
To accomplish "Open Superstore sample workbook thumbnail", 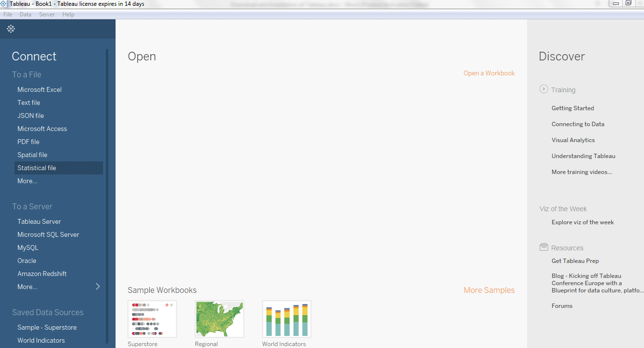I will 152,319.
